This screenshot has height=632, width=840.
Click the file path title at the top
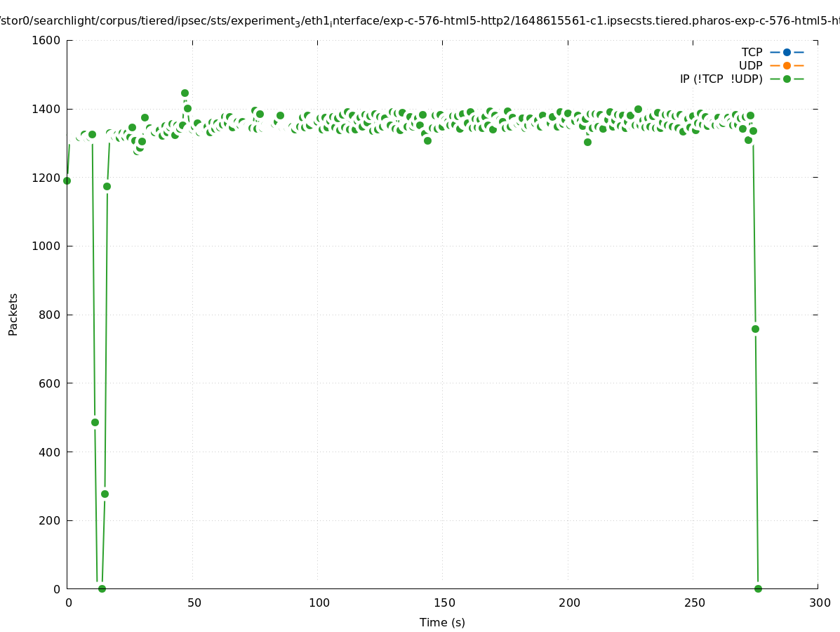(x=420, y=21)
